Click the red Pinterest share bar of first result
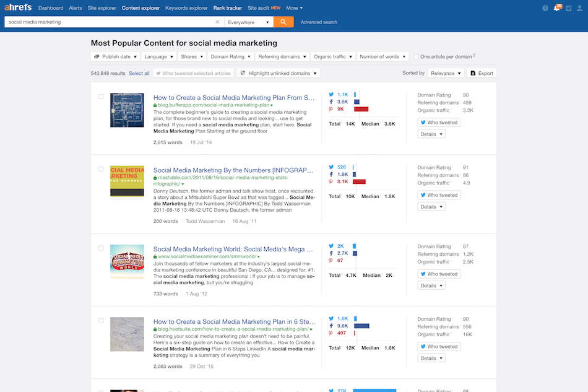 (x=361, y=109)
